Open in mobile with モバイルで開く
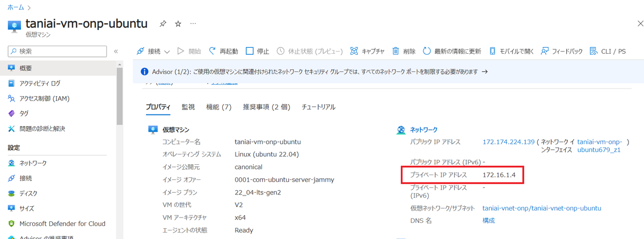Image resolution: width=644 pixels, height=239 pixels. [x=511, y=52]
